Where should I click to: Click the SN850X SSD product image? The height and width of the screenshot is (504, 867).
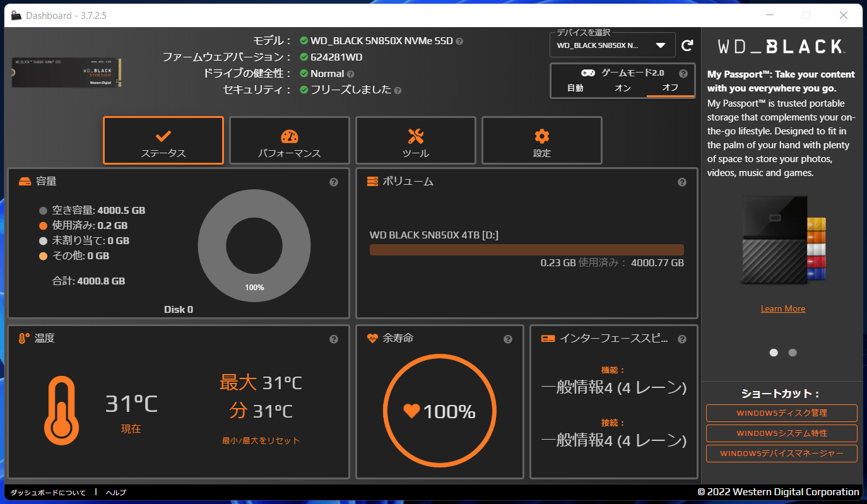click(x=67, y=73)
